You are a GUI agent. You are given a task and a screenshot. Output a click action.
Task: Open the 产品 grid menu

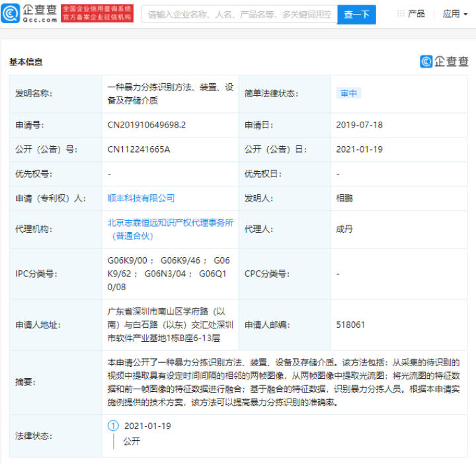411,14
